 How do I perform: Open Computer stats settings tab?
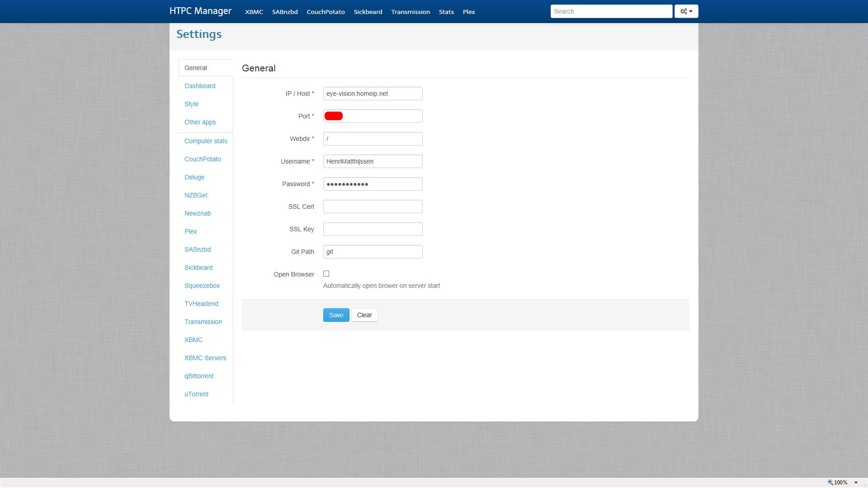point(206,141)
